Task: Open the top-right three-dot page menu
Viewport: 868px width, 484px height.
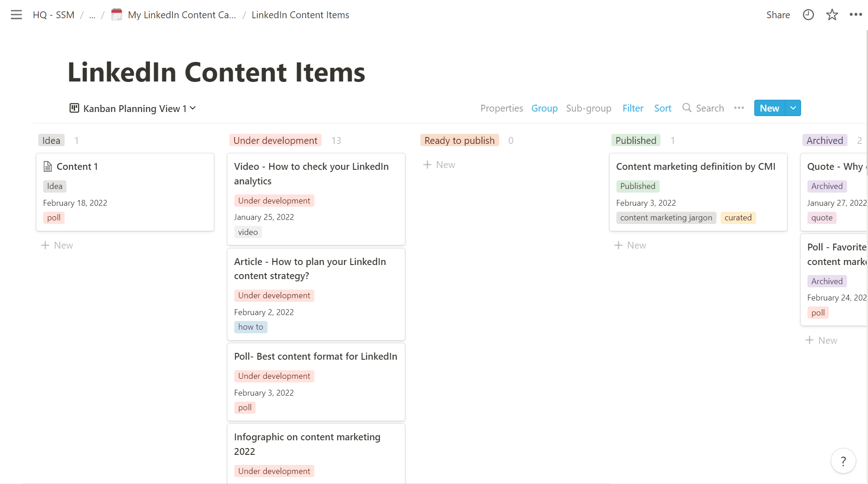Action: pos(857,15)
